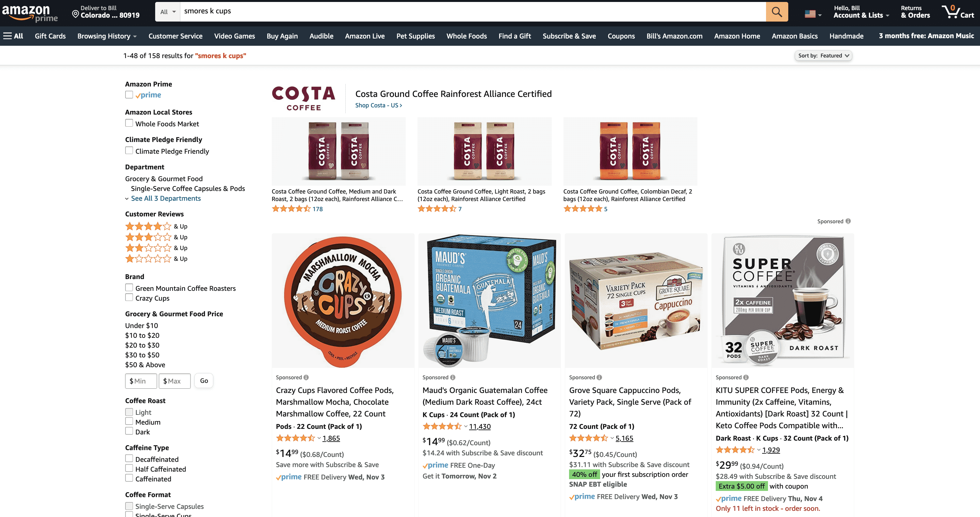Open Whole Foods in navigation bar
The height and width of the screenshot is (517, 980).
[466, 36]
